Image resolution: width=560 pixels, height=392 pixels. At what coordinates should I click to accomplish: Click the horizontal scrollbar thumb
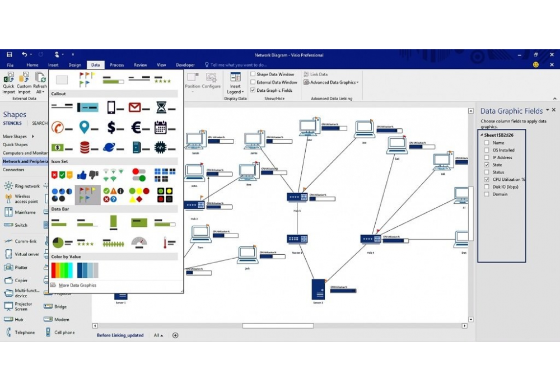(x=278, y=325)
